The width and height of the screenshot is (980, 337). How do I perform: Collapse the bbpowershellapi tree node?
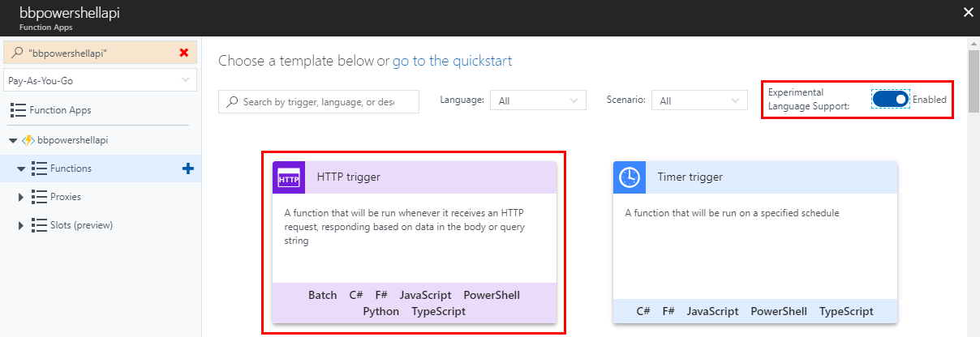tap(12, 140)
